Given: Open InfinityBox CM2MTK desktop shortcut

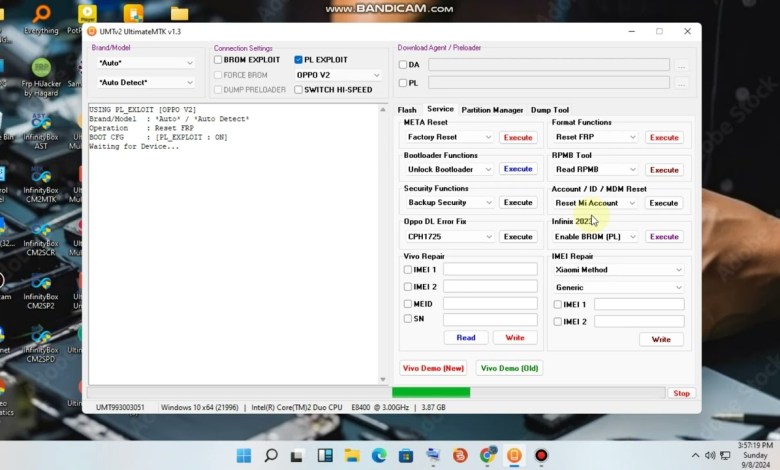Looking at the screenshot, I should (40, 177).
